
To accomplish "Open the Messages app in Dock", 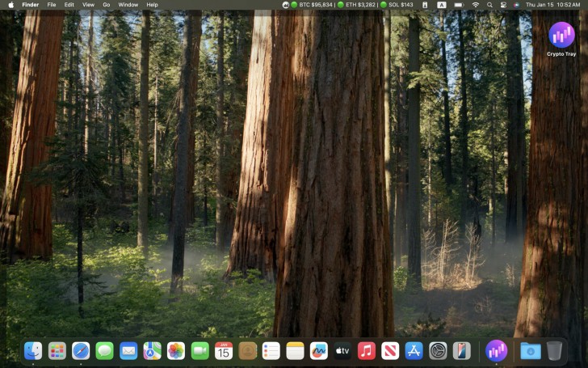I will pyautogui.click(x=104, y=350).
